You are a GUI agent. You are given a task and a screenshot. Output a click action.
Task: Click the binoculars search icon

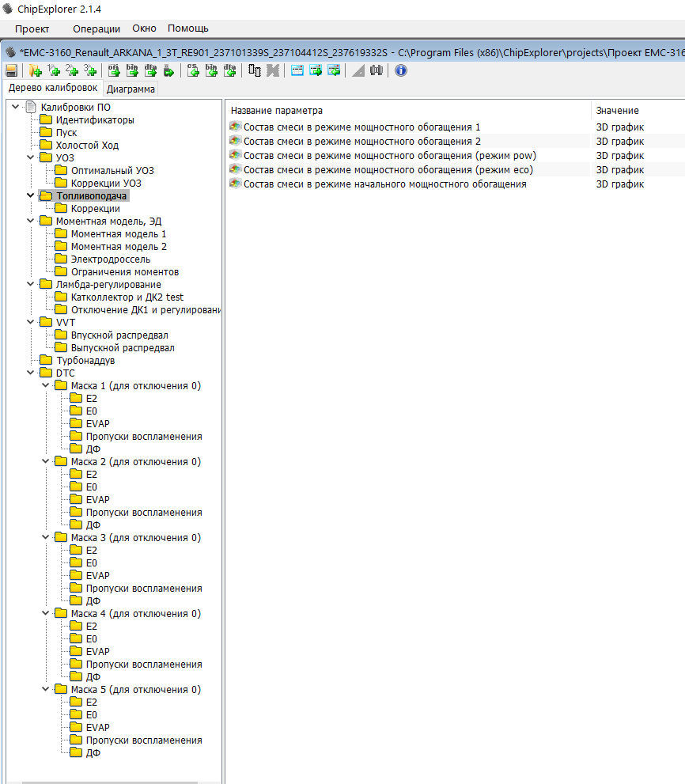tap(377, 71)
